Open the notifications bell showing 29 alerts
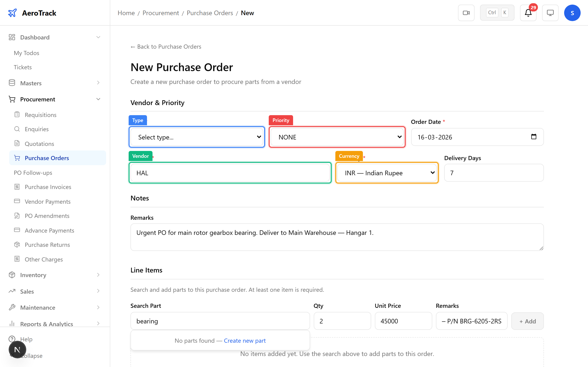 pyautogui.click(x=528, y=13)
